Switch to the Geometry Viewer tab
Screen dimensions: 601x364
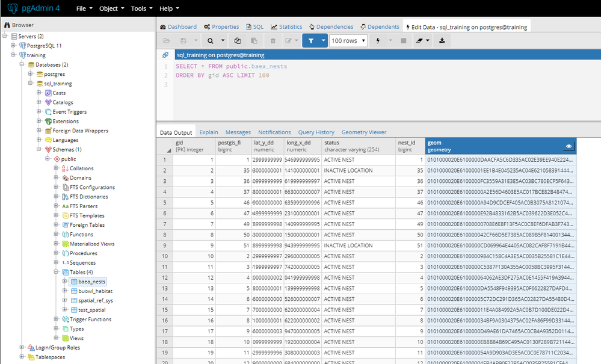363,132
